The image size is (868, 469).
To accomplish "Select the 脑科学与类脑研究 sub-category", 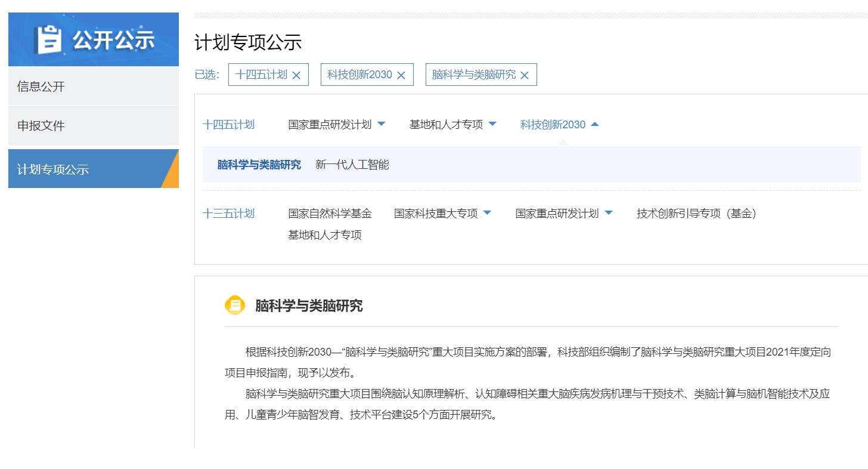I will tap(259, 165).
